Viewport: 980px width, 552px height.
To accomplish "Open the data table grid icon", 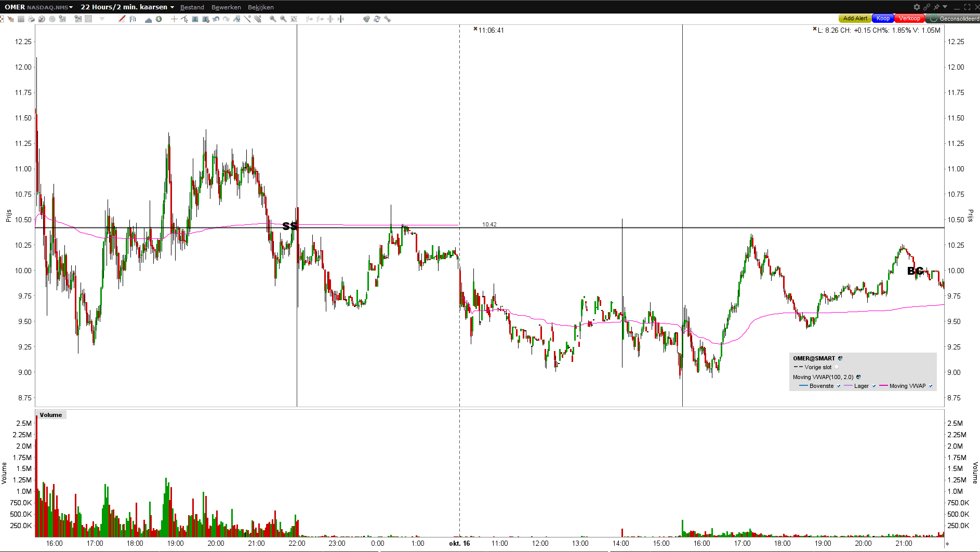I will (21, 19).
